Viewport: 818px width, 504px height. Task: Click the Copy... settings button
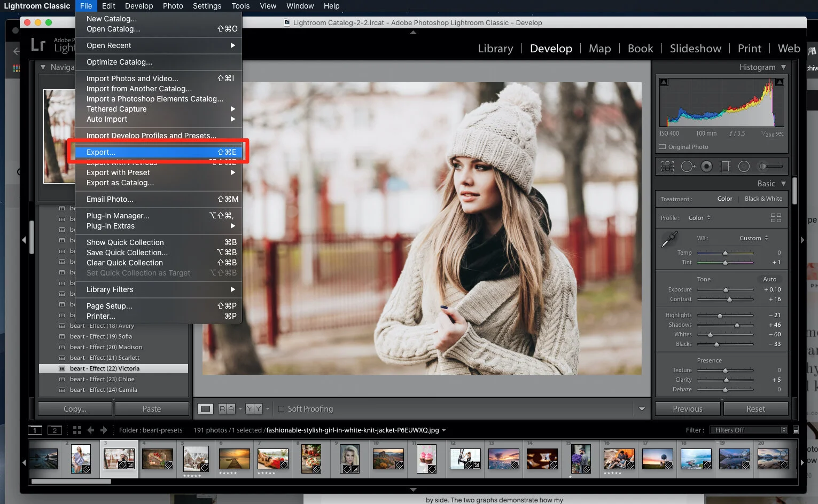pyautogui.click(x=75, y=409)
